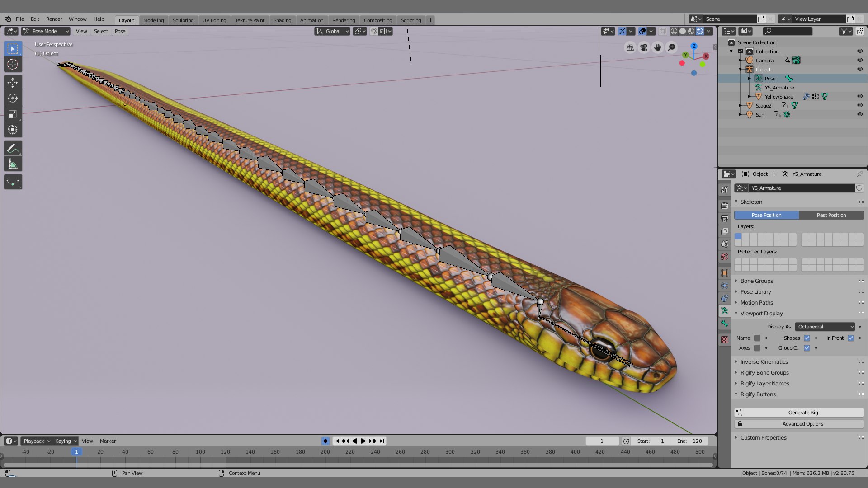
Task: Switch to the UV Editing workspace tab
Action: coord(214,20)
